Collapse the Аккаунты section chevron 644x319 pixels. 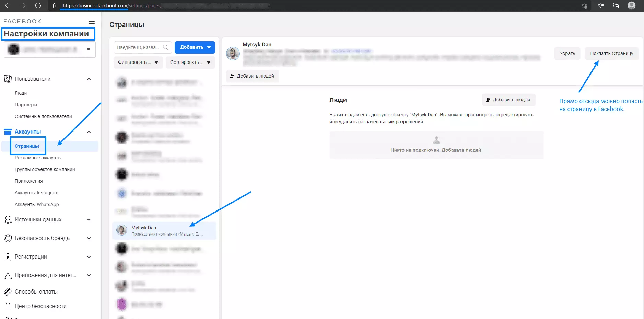(x=89, y=132)
